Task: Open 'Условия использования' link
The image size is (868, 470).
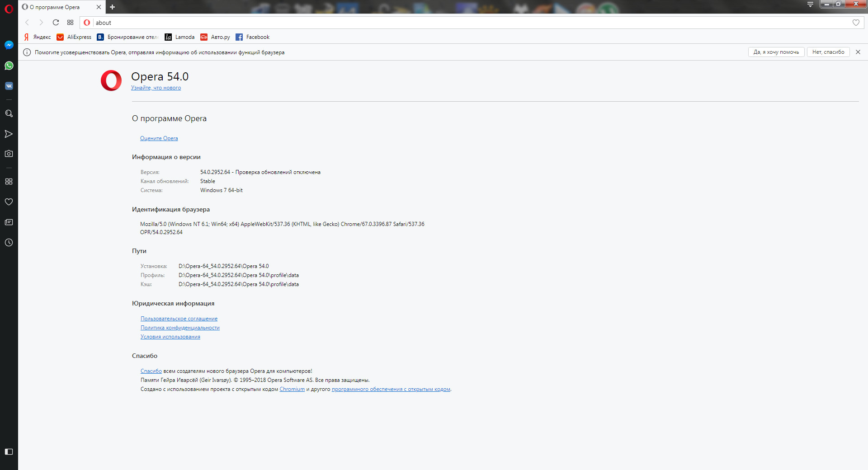Action: pyautogui.click(x=170, y=337)
